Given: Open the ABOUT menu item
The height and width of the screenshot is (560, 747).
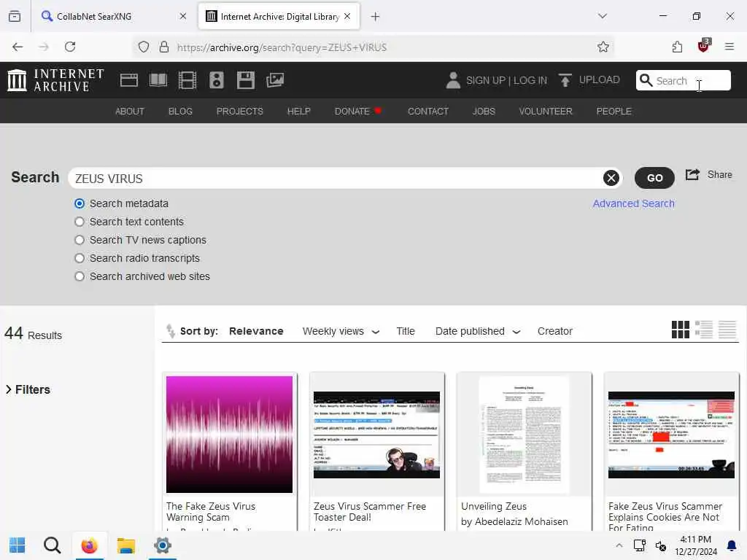Looking at the screenshot, I should coord(130,112).
